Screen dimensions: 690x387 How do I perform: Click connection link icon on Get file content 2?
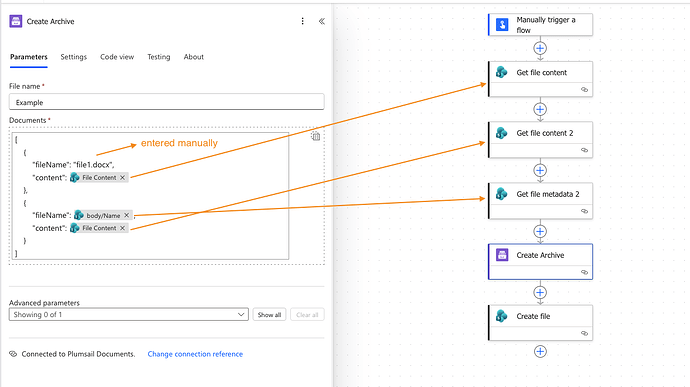tap(584, 151)
